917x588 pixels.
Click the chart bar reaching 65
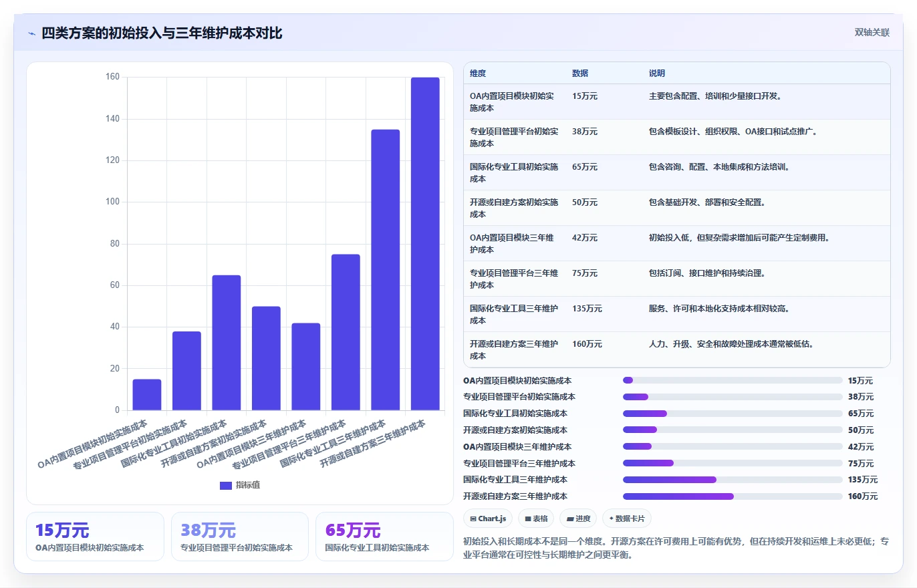(227, 343)
